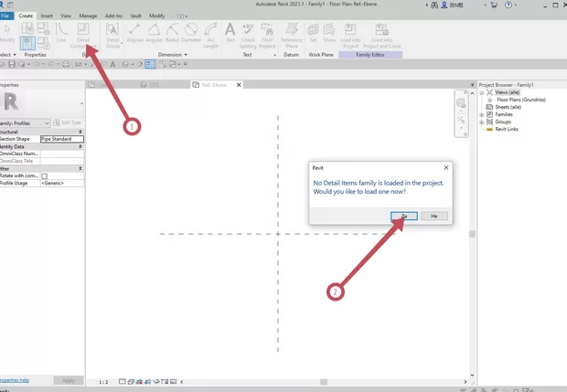Switch to the Add-Ins ribbon tab
Image resolution: width=567 pixels, height=392 pixels.
coord(113,16)
